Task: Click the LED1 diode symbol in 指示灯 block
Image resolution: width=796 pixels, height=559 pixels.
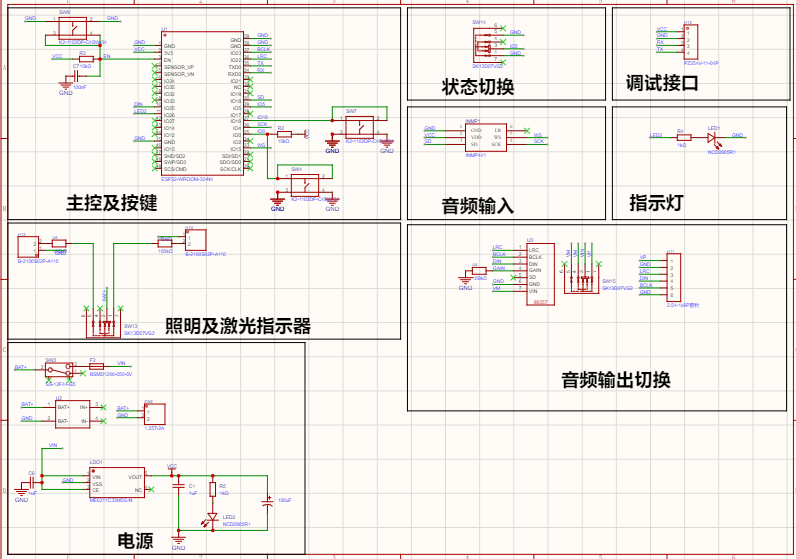Action: tap(712, 138)
